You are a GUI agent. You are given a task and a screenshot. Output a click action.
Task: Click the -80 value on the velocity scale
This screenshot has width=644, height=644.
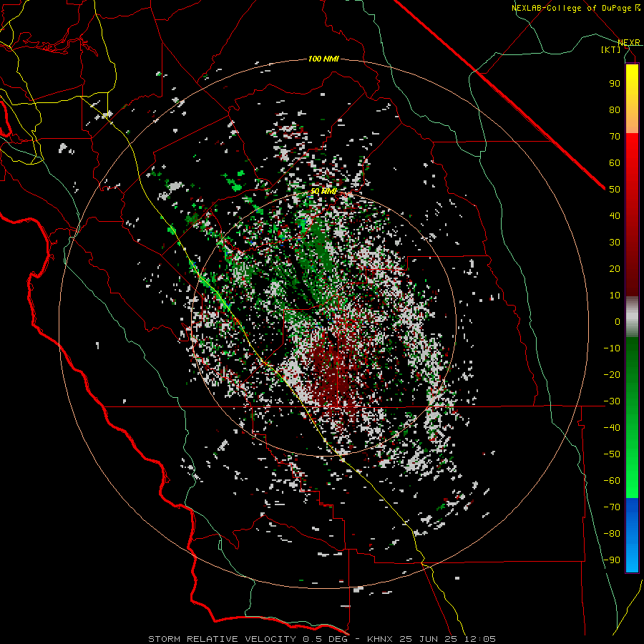point(612,534)
